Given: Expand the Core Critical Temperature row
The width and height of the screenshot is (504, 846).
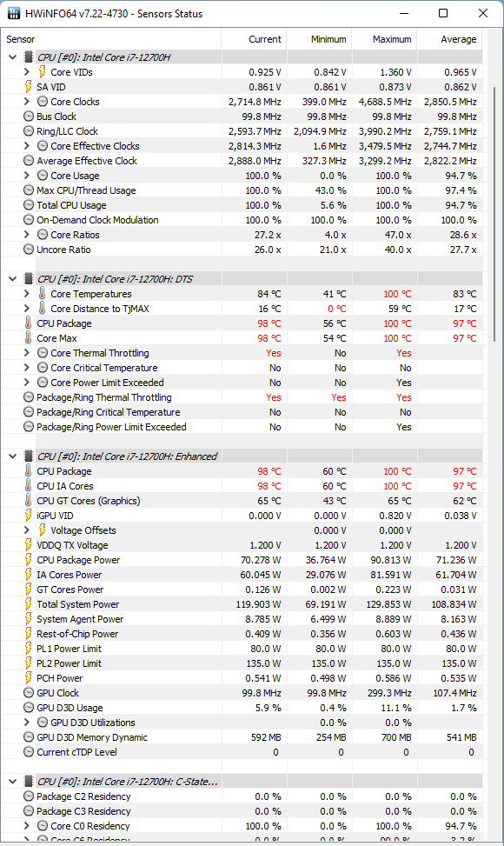Looking at the screenshot, I should coord(26,368).
